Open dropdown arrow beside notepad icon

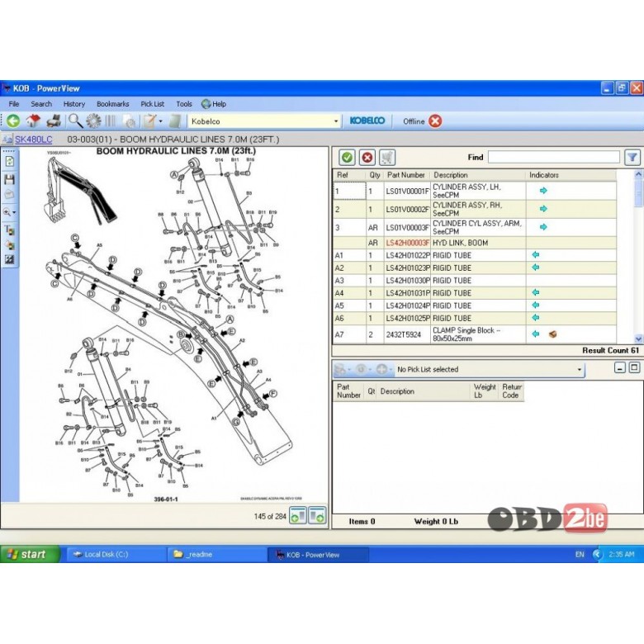pyautogui.click(x=161, y=121)
